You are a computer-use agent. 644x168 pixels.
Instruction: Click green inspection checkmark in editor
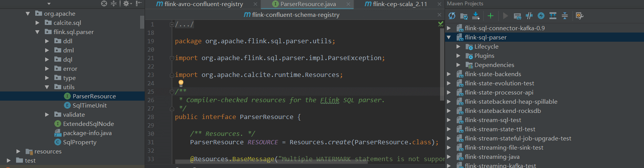440,24
